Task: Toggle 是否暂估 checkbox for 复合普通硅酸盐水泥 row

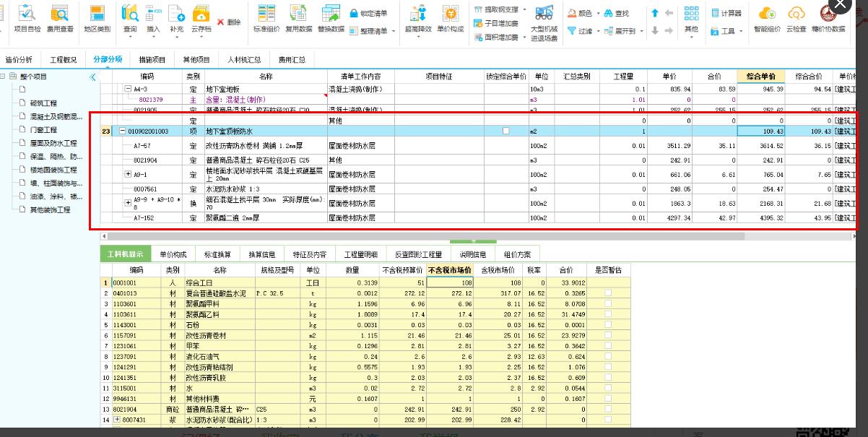Action: pos(609,293)
